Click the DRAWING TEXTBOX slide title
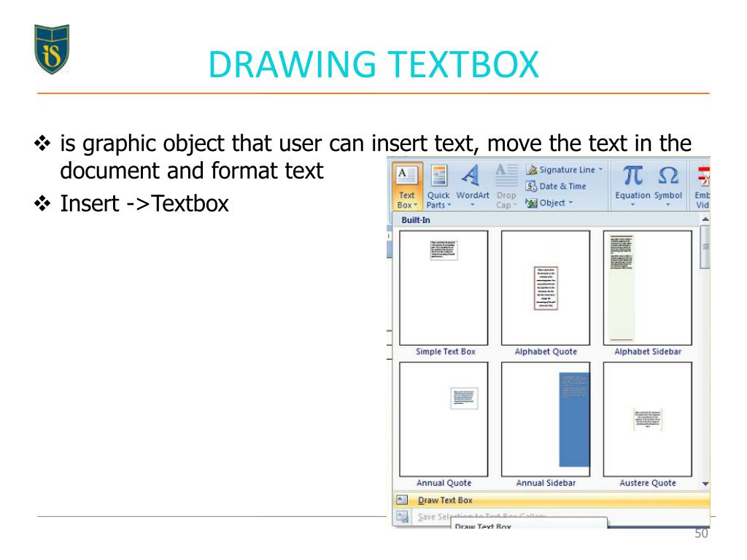 coord(373,65)
